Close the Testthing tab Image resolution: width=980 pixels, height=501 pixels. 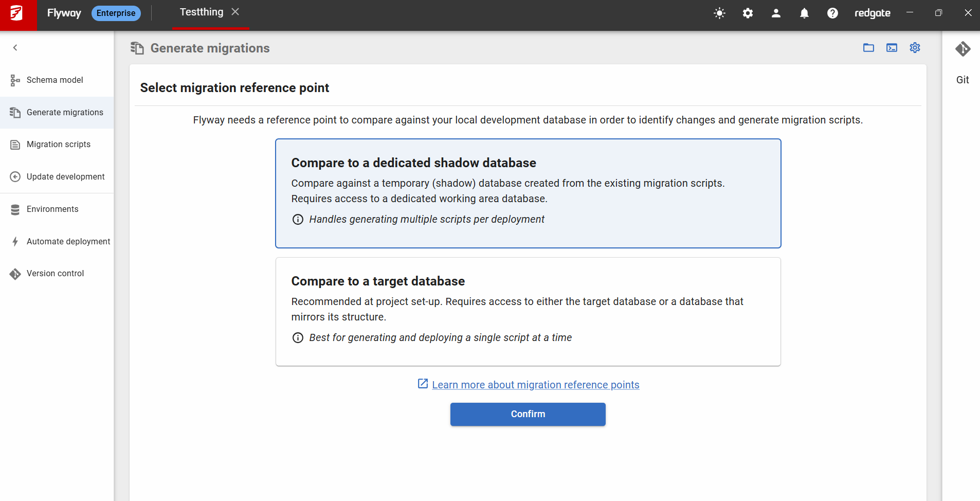(x=235, y=12)
